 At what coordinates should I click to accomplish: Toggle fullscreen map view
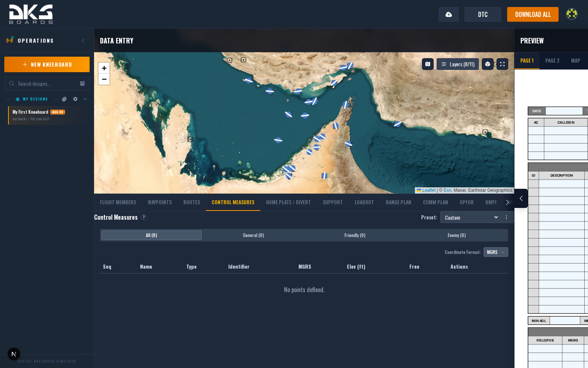coord(502,64)
